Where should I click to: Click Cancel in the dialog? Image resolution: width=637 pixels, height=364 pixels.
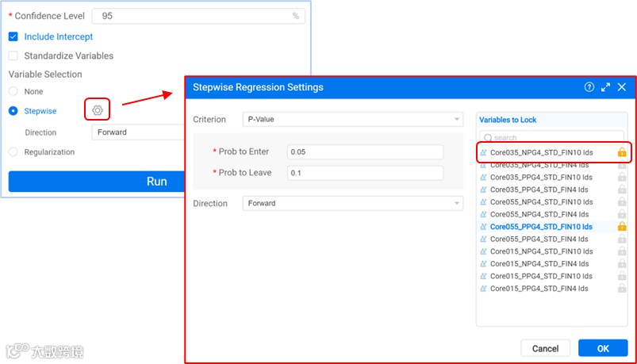(x=545, y=348)
